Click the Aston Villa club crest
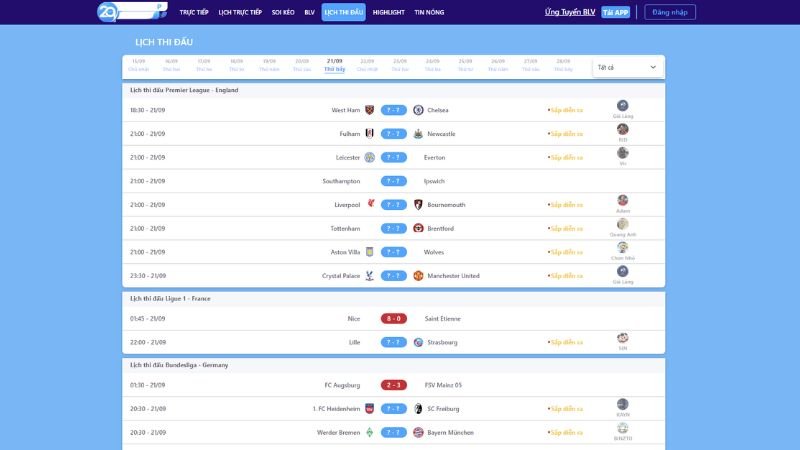This screenshot has height=450, width=800. [x=369, y=252]
